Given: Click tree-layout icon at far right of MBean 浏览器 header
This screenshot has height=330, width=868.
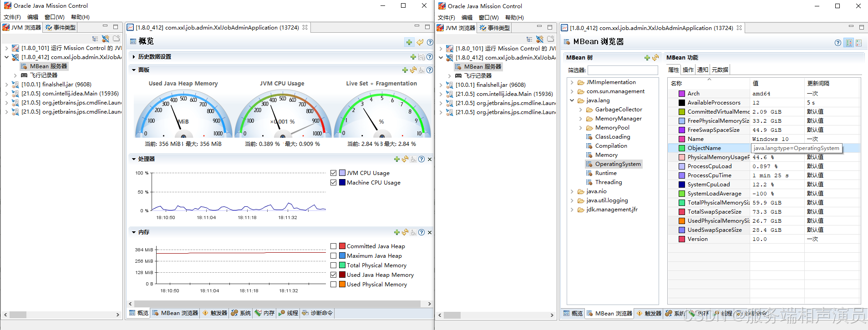Looking at the screenshot, I should (x=858, y=43).
